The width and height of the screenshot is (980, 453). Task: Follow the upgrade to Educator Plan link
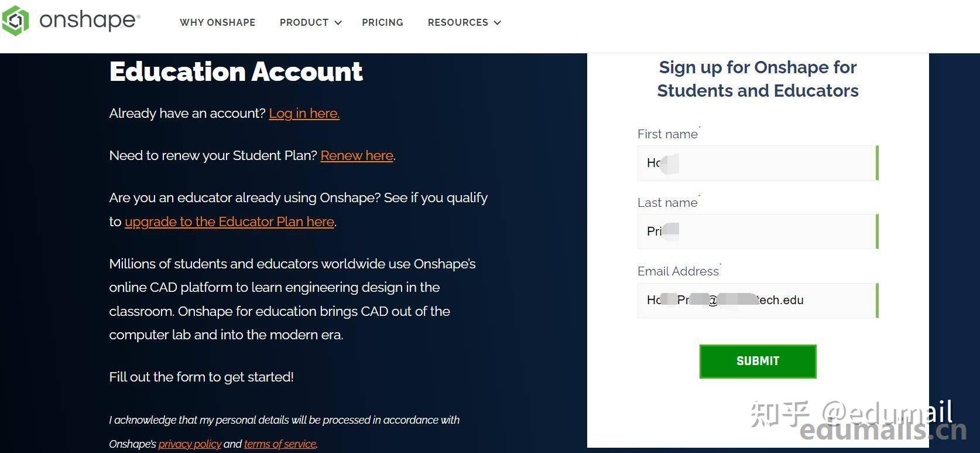pos(229,222)
